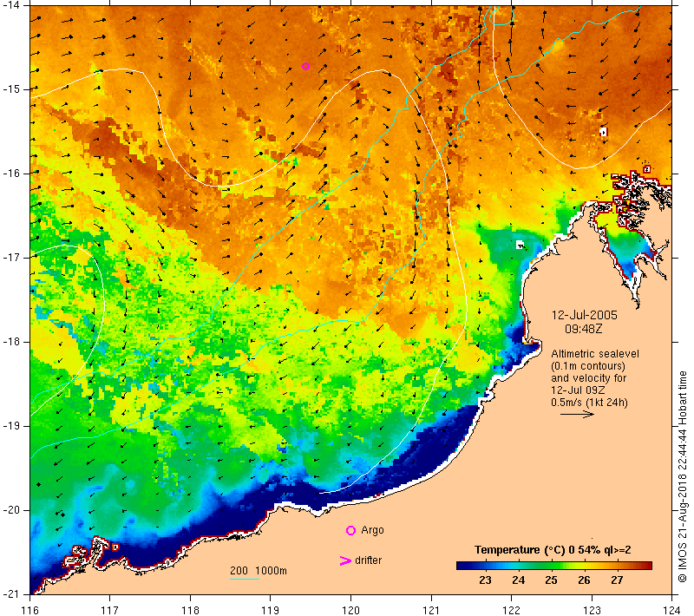Click the cyan 200m isobath legend line
This screenshot has height=616, width=694.
(245, 579)
